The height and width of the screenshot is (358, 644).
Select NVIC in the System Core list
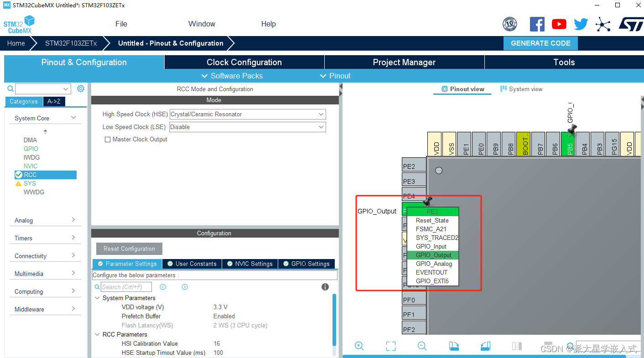[x=31, y=166]
